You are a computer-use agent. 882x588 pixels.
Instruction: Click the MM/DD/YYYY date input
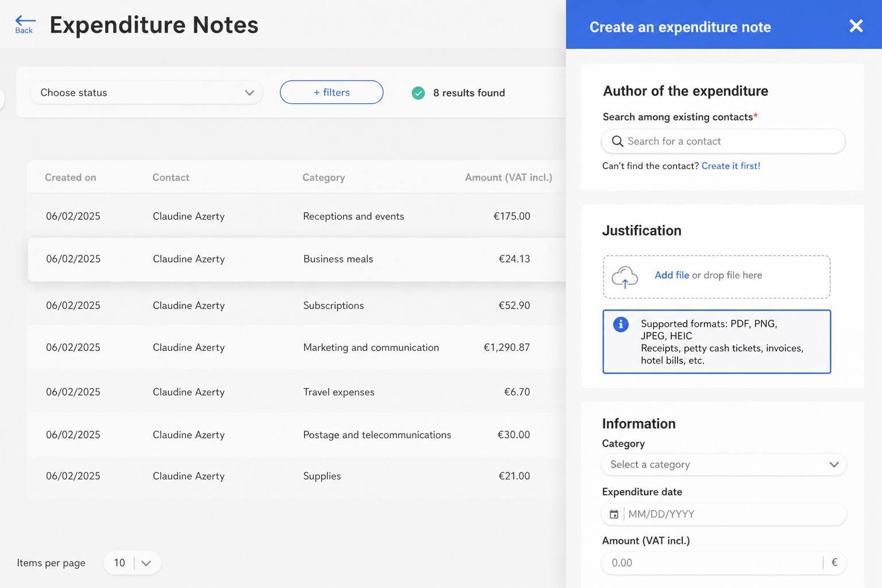734,514
